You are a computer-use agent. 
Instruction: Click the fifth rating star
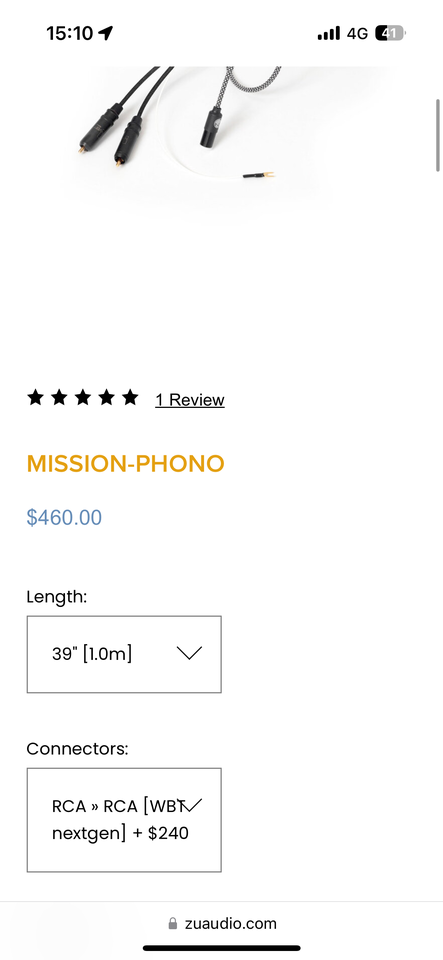point(130,398)
